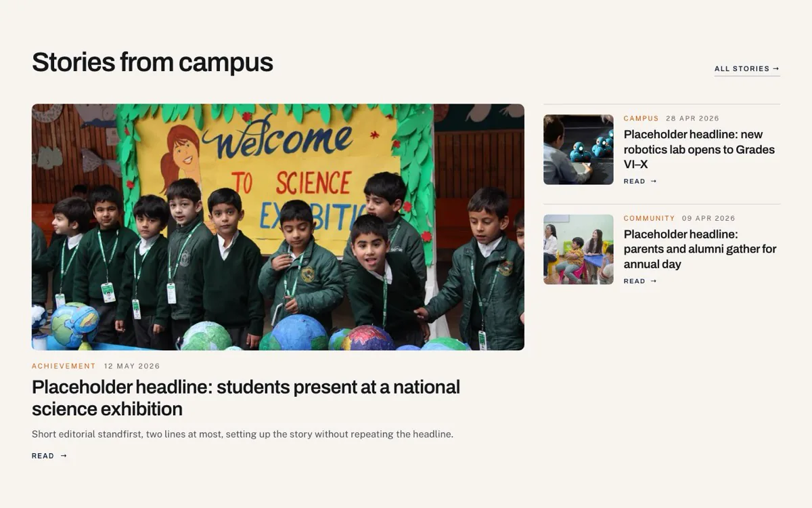
Task: Click the short editorial standfirst text
Action: point(242,434)
